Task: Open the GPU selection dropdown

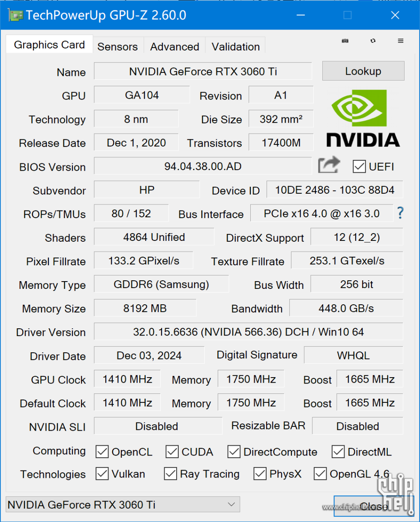Action: (123, 504)
